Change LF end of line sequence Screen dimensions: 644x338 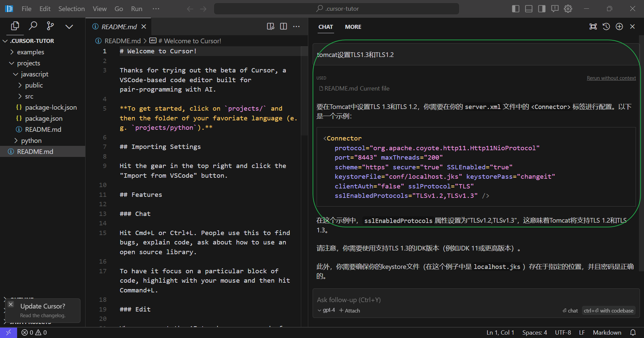[x=582, y=332]
